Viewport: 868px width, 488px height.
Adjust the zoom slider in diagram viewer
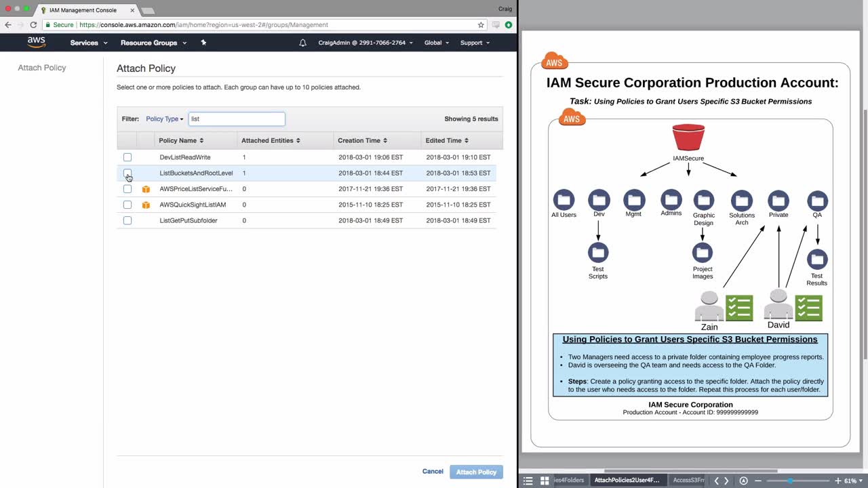[790, 481]
